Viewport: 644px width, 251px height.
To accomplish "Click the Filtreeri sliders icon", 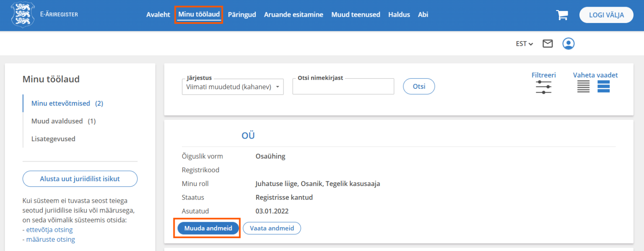I will [543, 87].
